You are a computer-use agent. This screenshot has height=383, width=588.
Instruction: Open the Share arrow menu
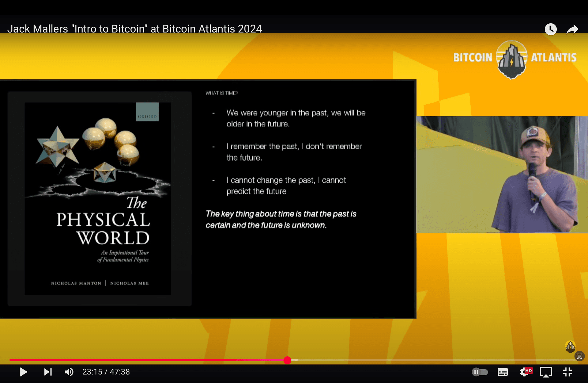[x=572, y=29]
